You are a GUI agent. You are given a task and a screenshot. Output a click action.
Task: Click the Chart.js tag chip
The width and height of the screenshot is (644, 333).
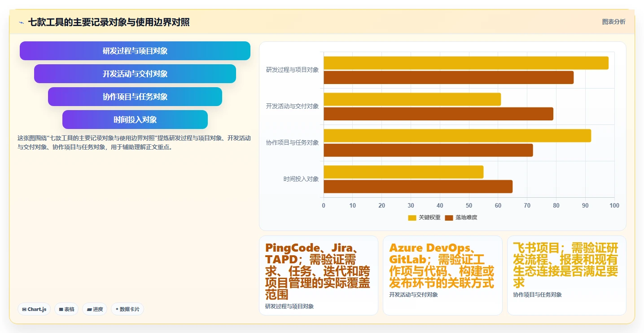(34, 309)
